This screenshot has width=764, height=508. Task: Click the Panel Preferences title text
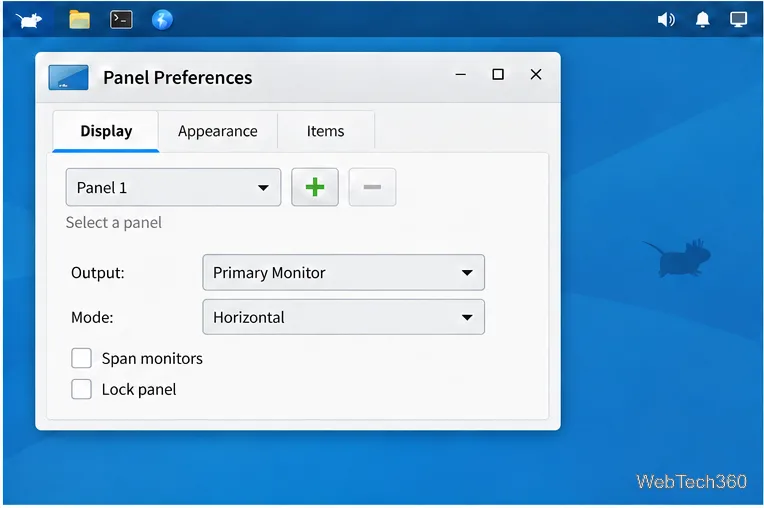tap(178, 78)
